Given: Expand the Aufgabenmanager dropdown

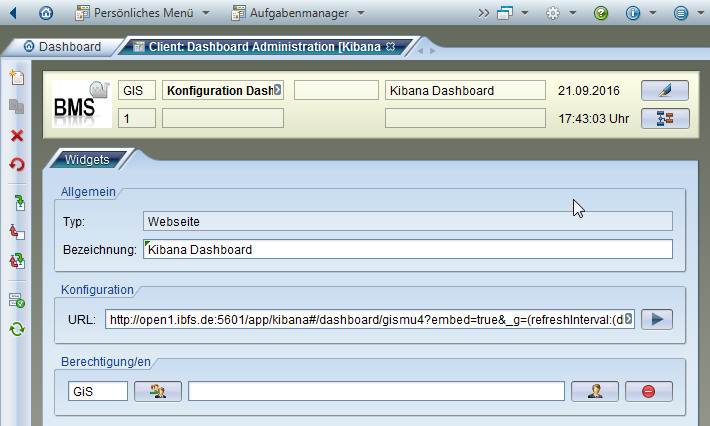Looking at the screenshot, I should [x=297, y=13].
